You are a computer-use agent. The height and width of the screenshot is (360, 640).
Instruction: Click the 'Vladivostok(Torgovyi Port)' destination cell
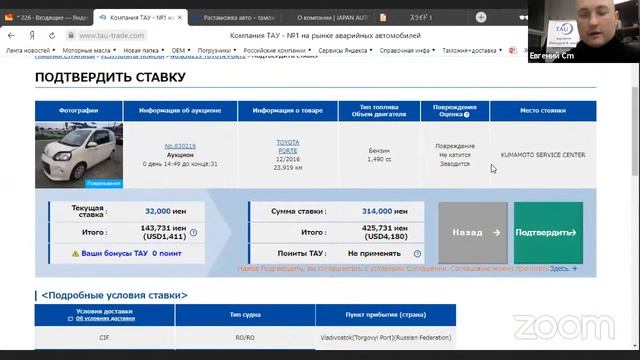pyautogui.click(x=386, y=338)
